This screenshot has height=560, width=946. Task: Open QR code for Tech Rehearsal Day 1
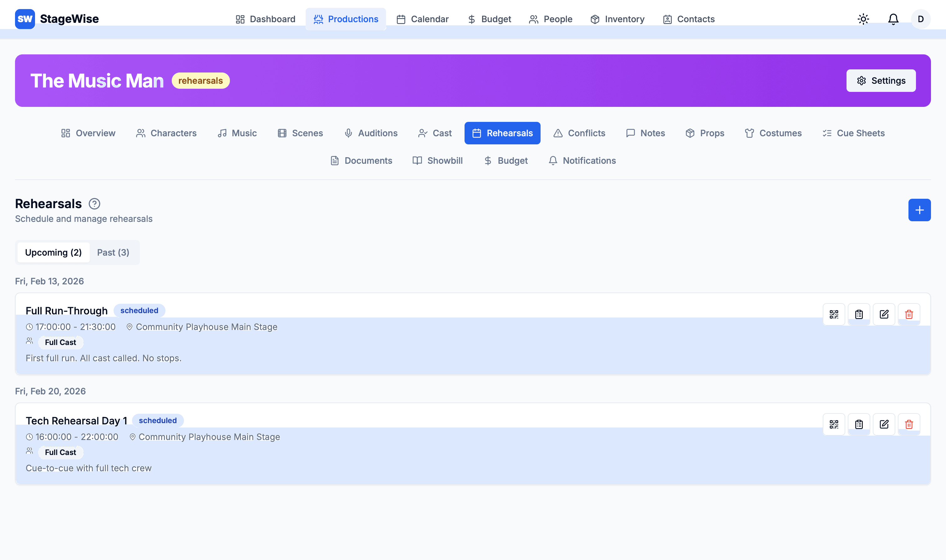tap(833, 424)
